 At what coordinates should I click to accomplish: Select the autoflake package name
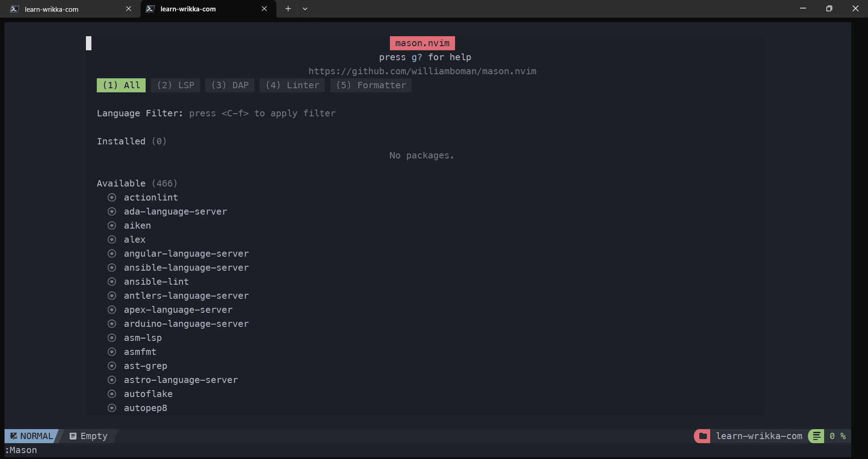tap(148, 394)
